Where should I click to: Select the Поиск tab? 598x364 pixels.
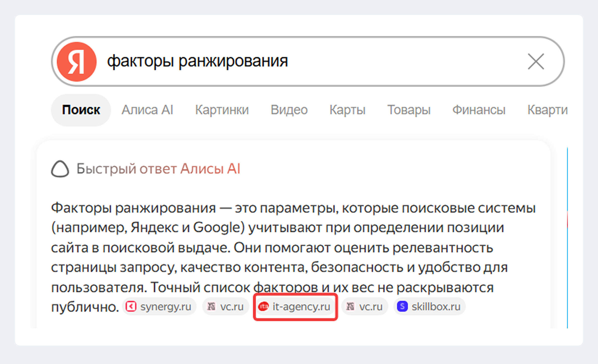(x=81, y=110)
